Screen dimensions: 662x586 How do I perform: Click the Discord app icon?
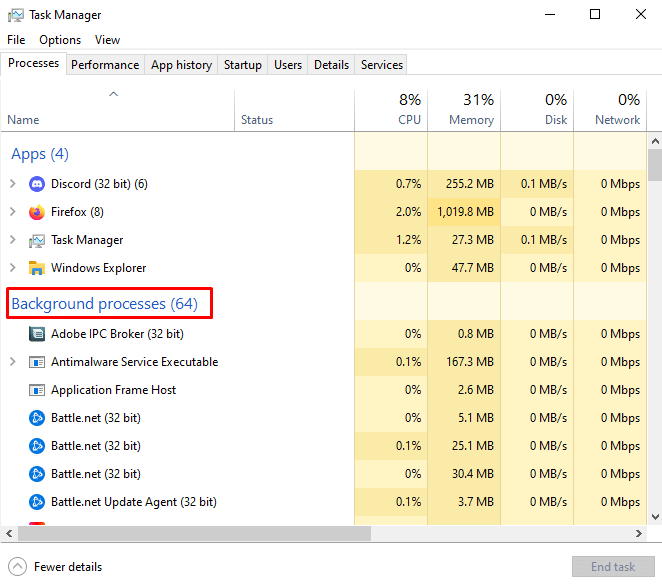pos(37,184)
